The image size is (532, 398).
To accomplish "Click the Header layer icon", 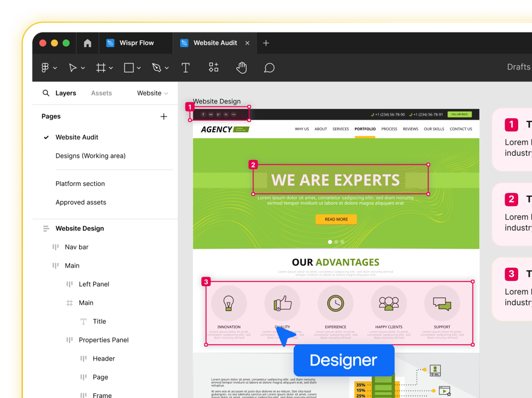I will [83, 359].
